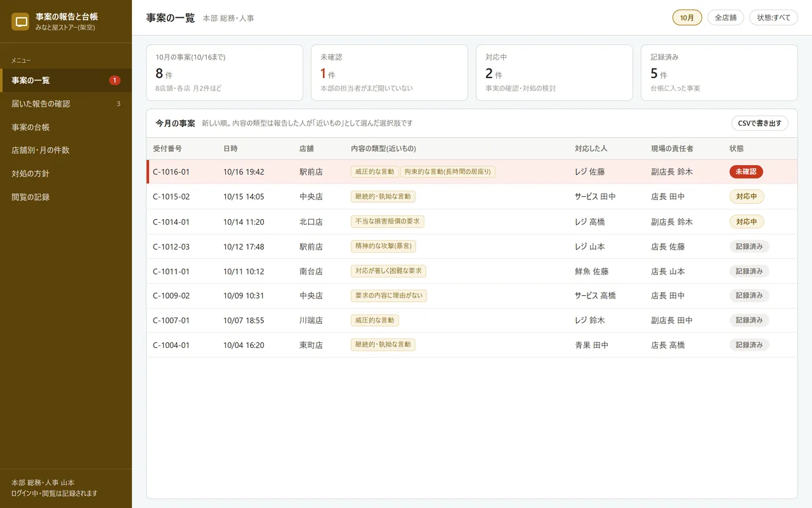The width and height of the screenshot is (812, 508).
Task: Click the 対応中 badge for C-1015-02
Action: tap(747, 197)
